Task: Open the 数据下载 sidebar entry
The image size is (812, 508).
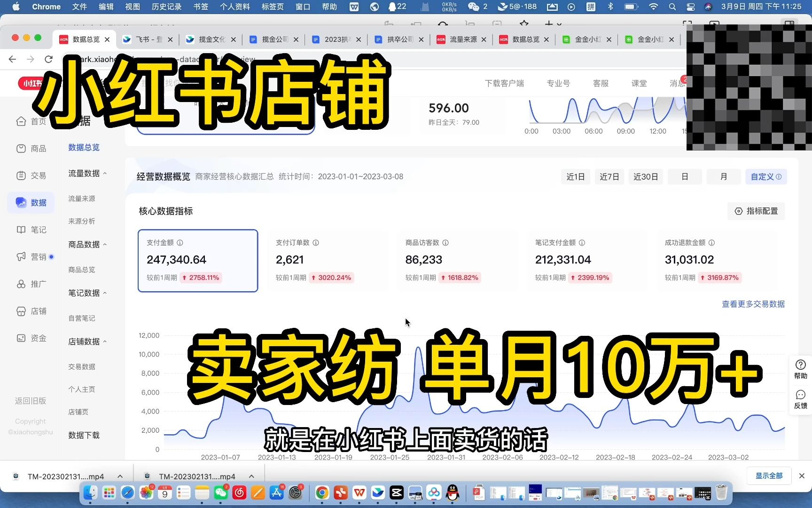Action: (x=84, y=436)
